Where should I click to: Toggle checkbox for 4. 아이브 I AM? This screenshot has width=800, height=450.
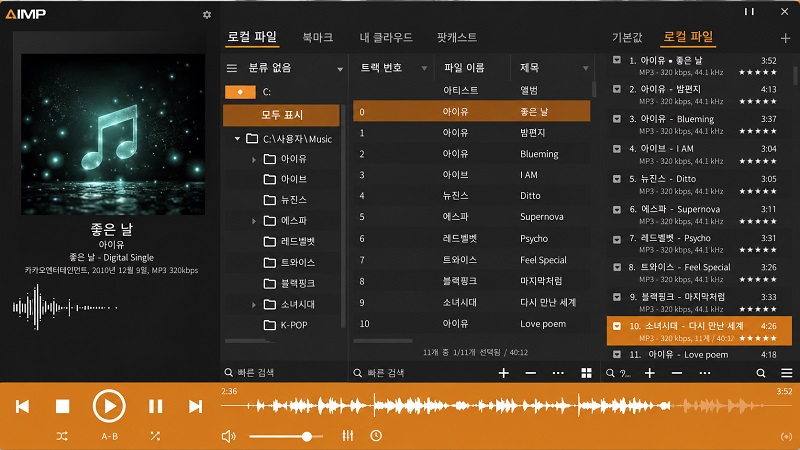617,149
